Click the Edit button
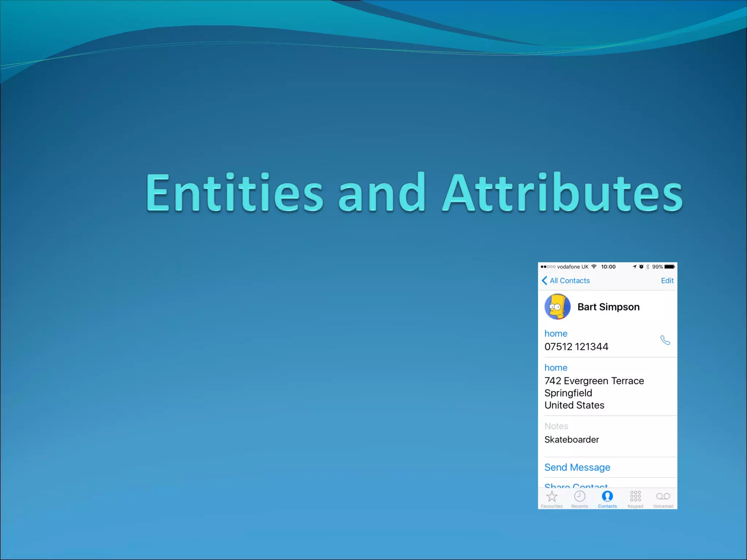 tap(667, 280)
